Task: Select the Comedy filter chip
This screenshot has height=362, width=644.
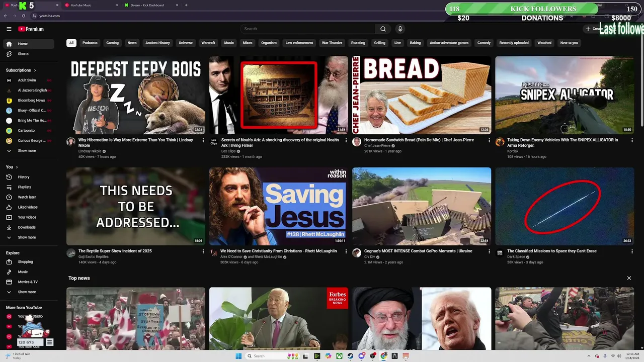Action: pyautogui.click(x=484, y=43)
